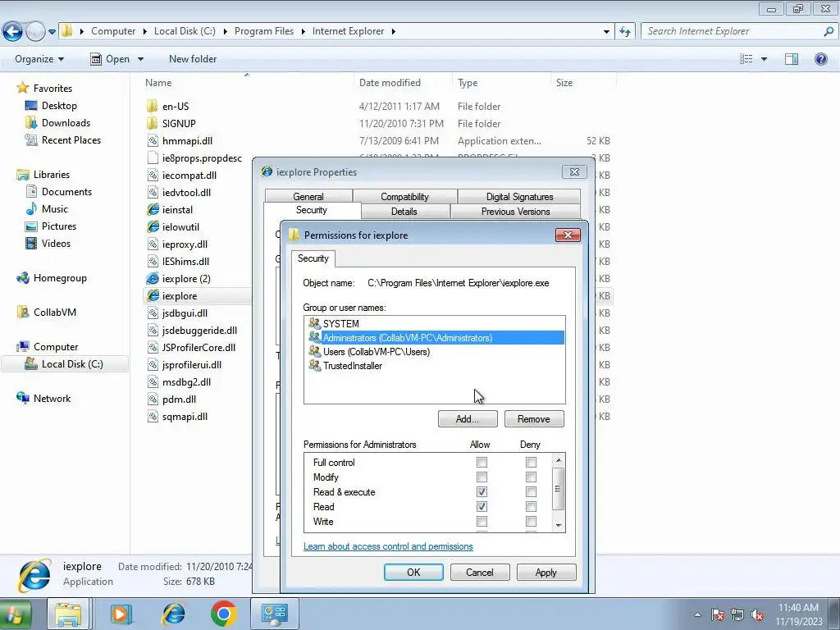Open Windows Explorer from the taskbar
This screenshot has height=630, width=840.
click(x=69, y=614)
